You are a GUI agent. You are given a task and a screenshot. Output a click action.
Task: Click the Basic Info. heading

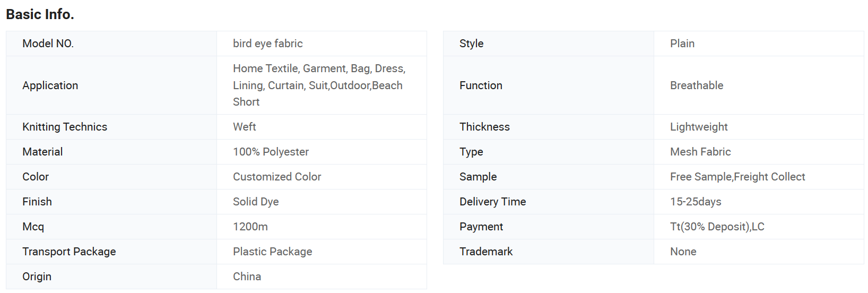40,14
